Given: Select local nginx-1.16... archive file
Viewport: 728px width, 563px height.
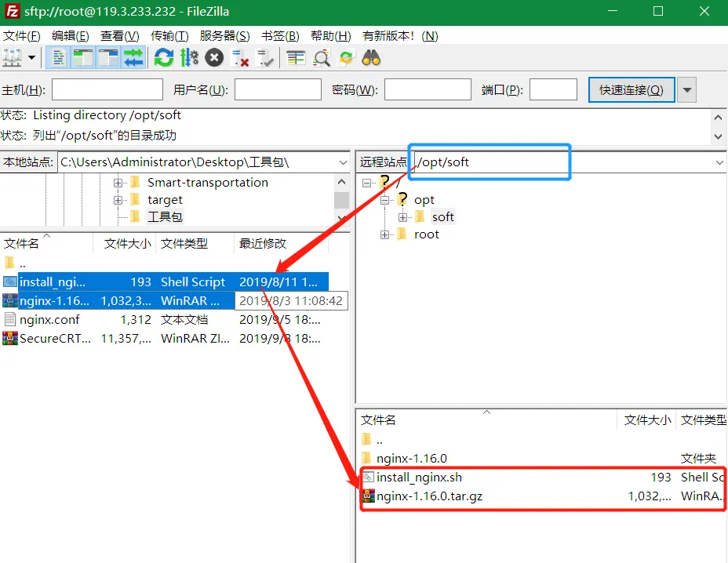Looking at the screenshot, I should click(165, 301).
